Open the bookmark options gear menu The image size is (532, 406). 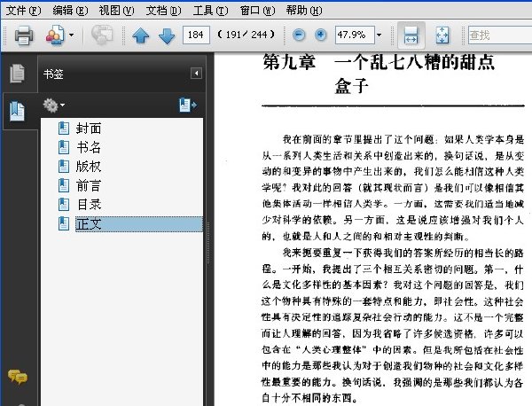coord(53,105)
